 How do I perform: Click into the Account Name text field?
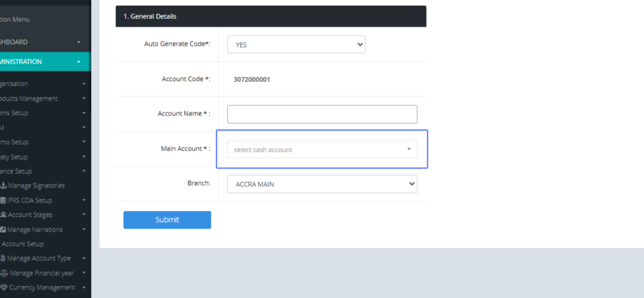[x=322, y=114]
